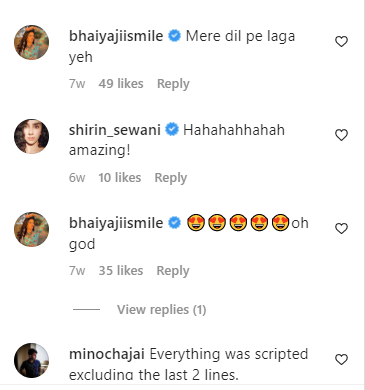
Task: Open minochajai's profile picture
Action: 32,360
